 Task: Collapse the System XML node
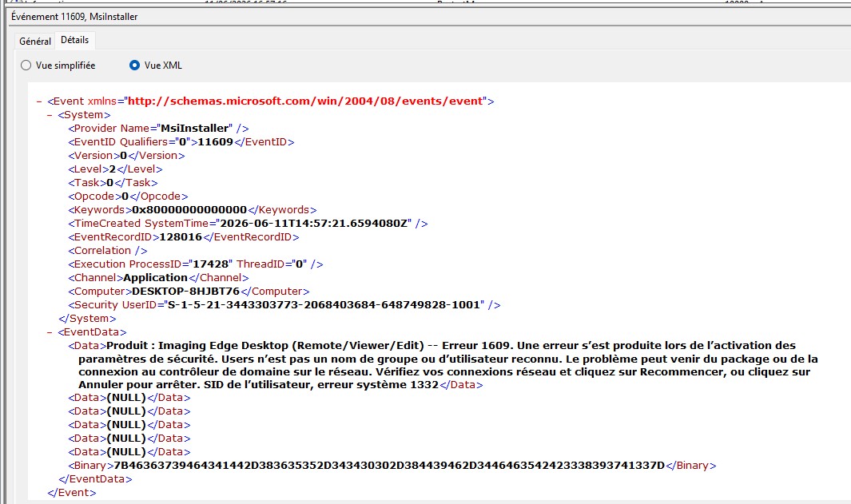(x=50, y=115)
